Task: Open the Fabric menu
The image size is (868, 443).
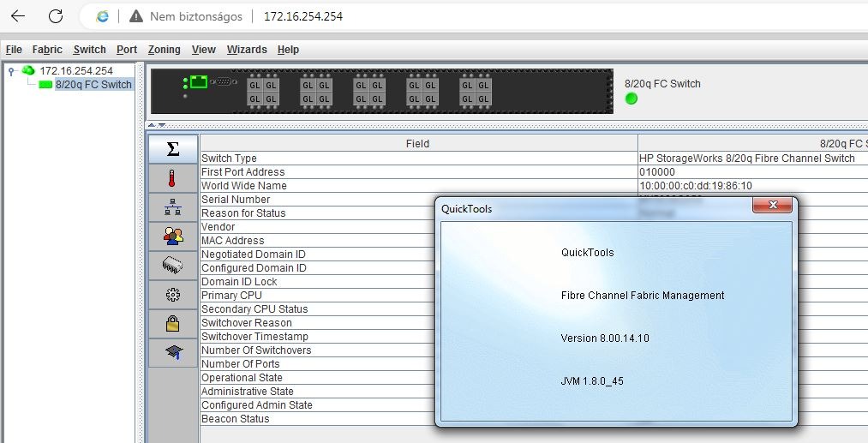Action: click(x=47, y=50)
